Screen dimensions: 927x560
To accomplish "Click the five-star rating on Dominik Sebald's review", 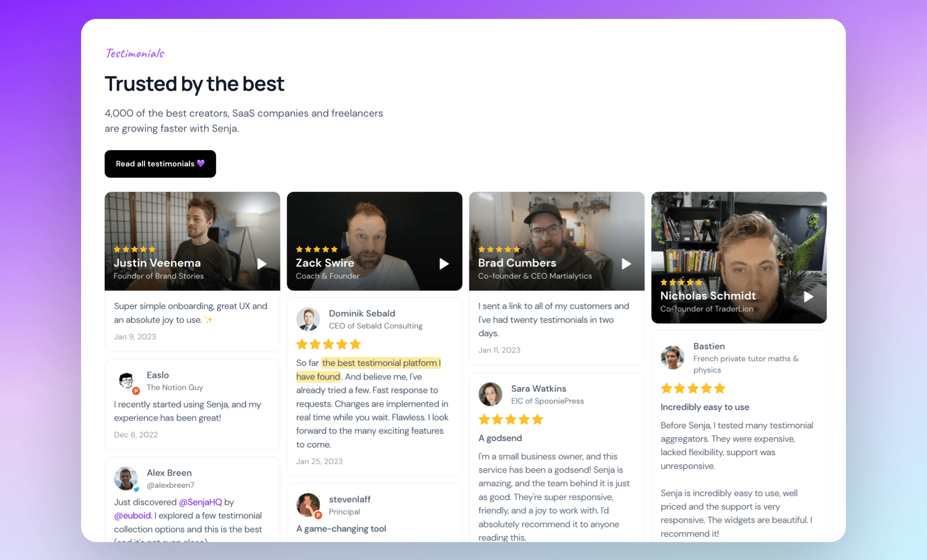I will click(328, 344).
